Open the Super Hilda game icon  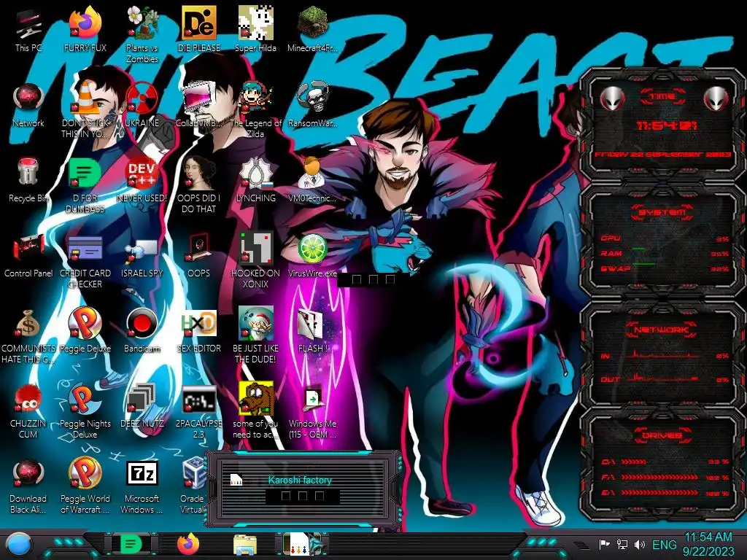click(x=255, y=29)
